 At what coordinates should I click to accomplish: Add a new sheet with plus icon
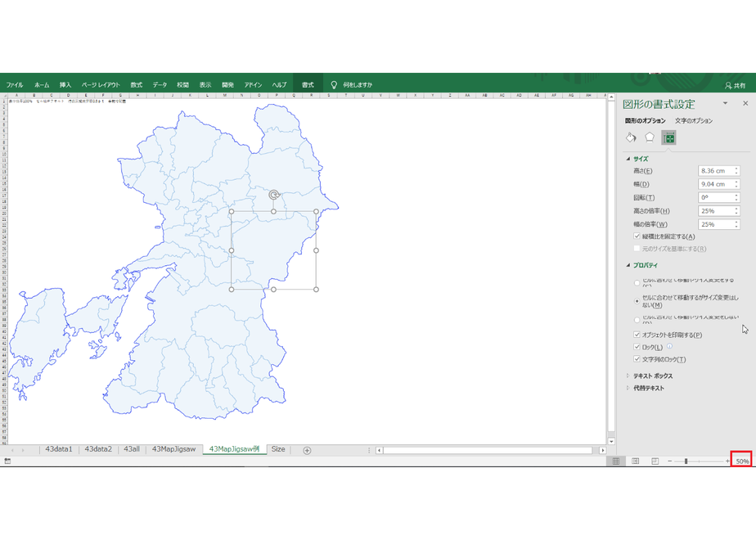pos(307,450)
